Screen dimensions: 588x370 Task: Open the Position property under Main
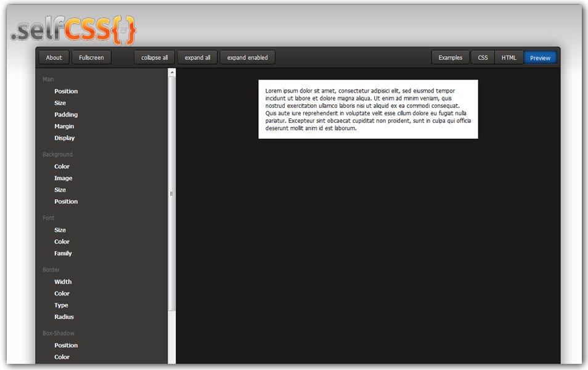(67, 91)
